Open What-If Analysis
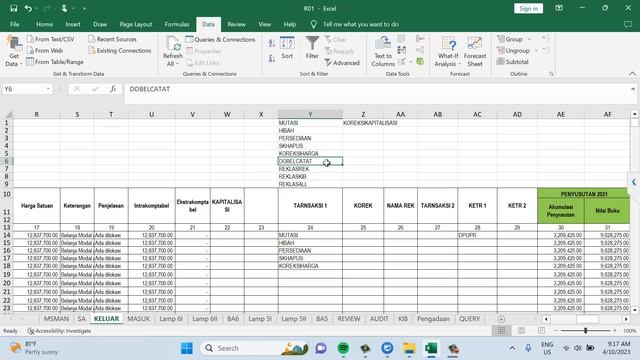 [448, 51]
